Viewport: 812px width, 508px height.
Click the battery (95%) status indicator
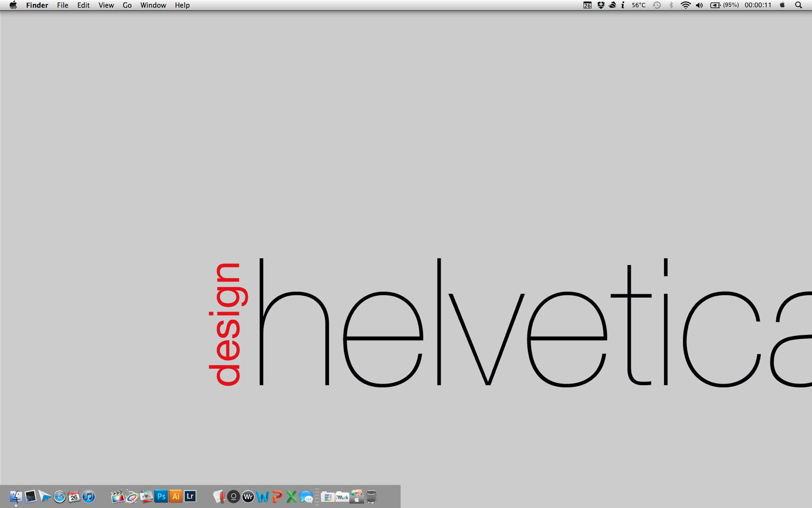click(x=725, y=5)
